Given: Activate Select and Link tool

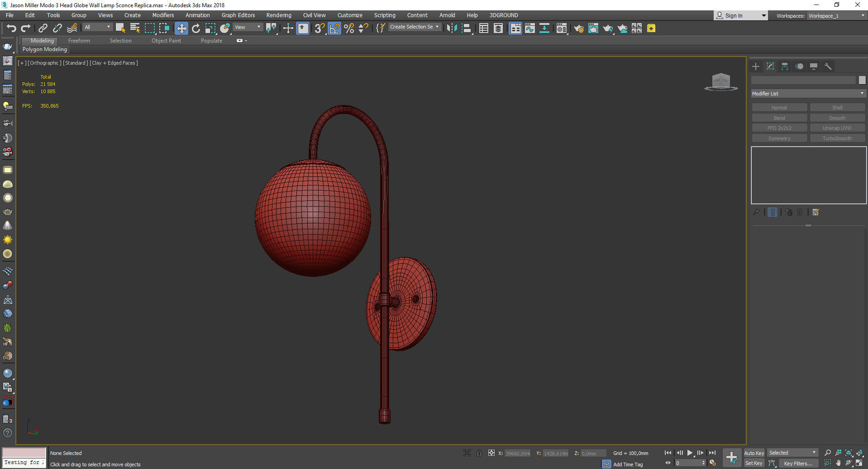Looking at the screenshot, I should [x=43, y=28].
